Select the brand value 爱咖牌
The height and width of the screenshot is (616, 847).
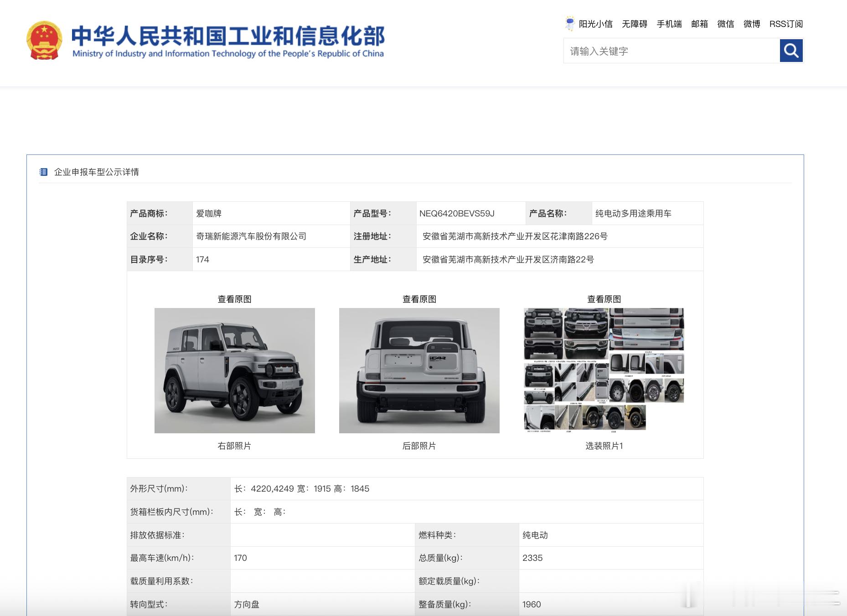click(209, 213)
